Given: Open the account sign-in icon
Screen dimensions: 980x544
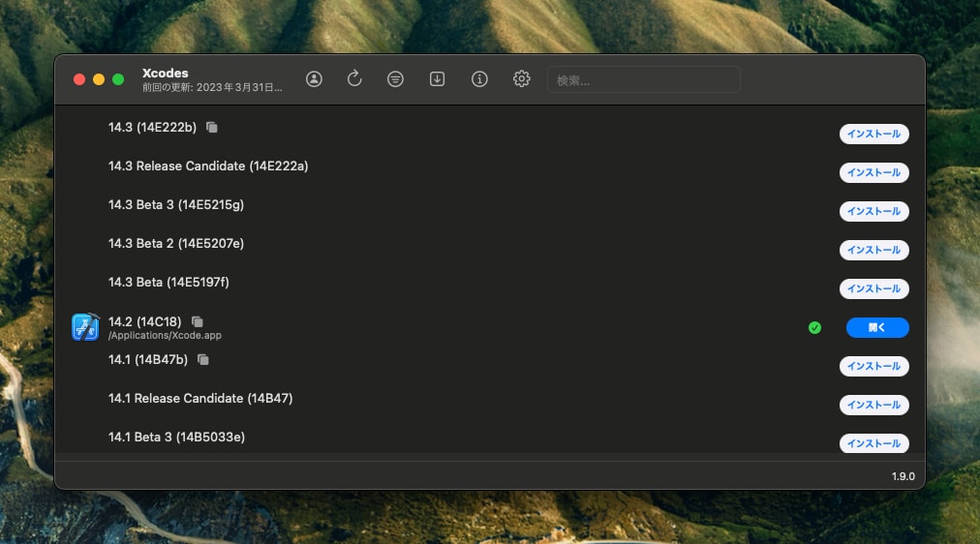Looking at the screenshot, I should point(314,79).
